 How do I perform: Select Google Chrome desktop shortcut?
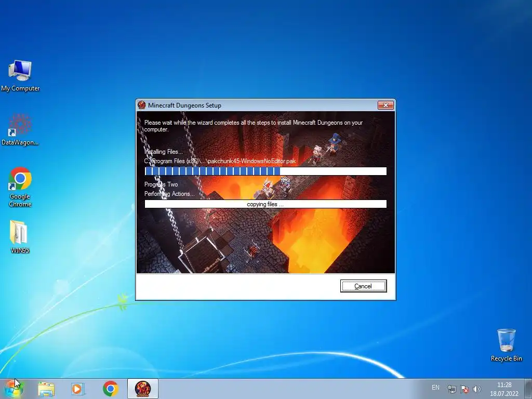tap(20, 187)
